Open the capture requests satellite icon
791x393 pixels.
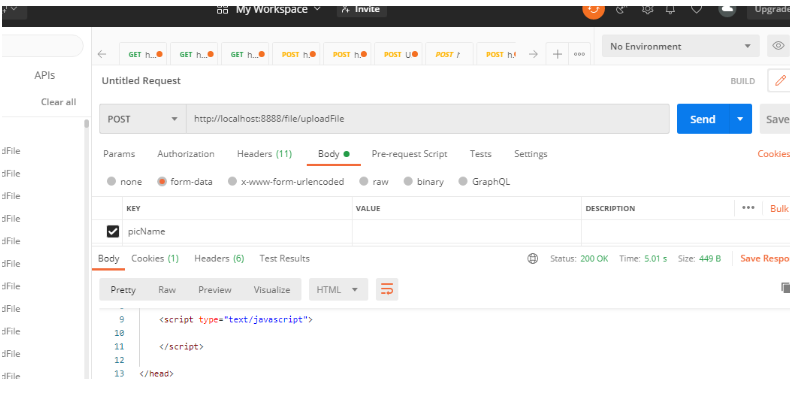621,10
